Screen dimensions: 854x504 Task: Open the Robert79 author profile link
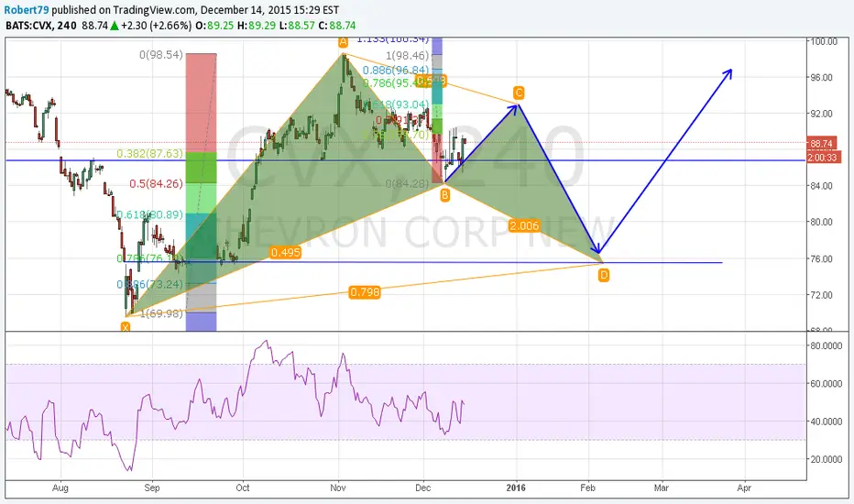point(27,10)
